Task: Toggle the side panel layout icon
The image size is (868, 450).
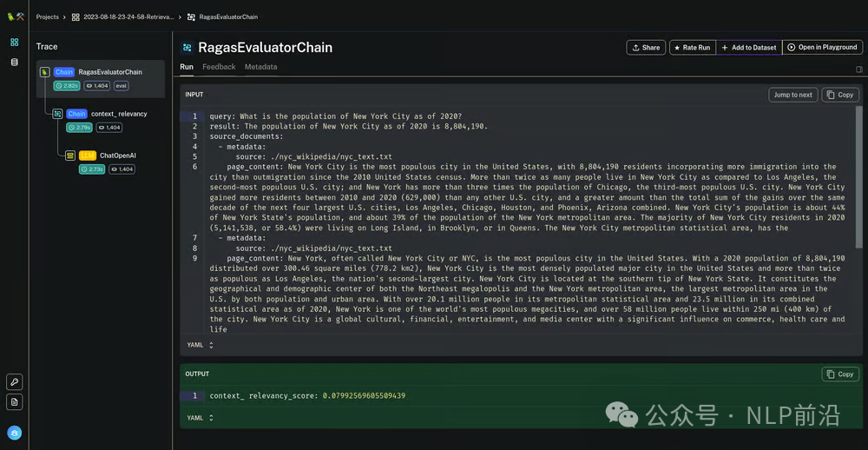Action: click(x=859, y=69)
